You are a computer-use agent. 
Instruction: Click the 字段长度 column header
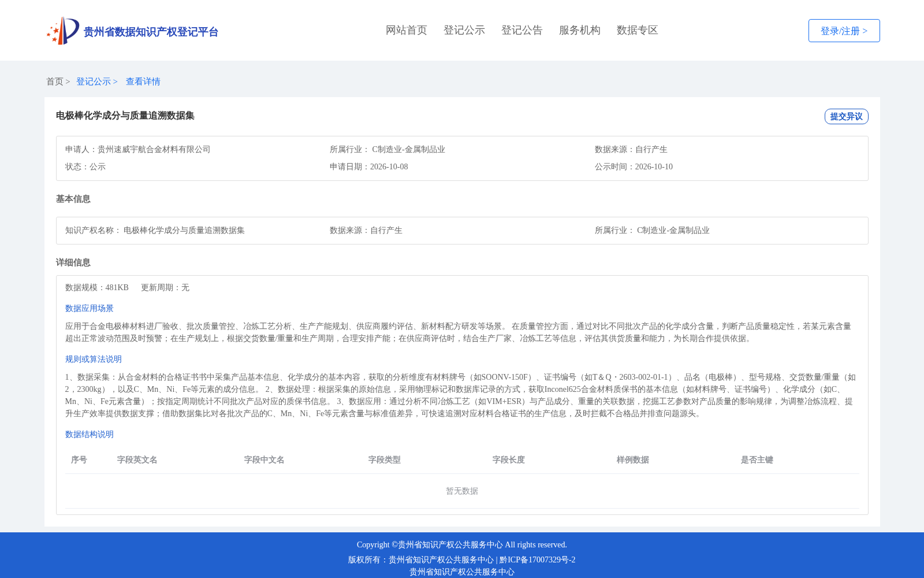(x=509, y=460)
